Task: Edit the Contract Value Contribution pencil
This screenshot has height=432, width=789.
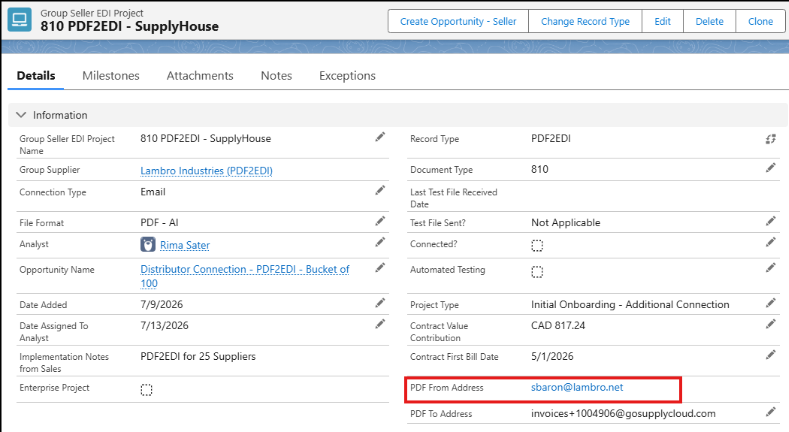Action: point(771,324)
